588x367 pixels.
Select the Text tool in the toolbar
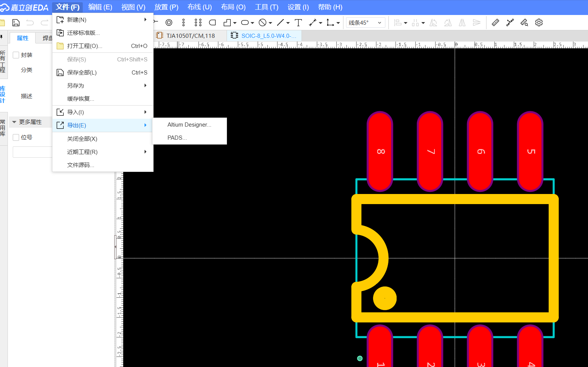coord(298,23)
